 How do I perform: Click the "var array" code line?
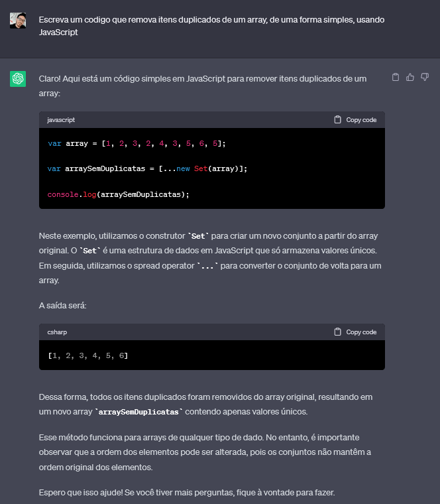137,143
